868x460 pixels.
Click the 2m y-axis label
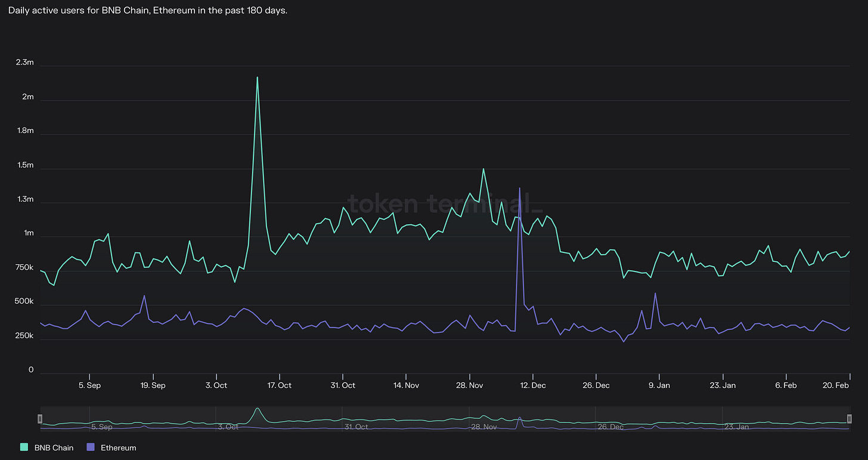click(x=27, y=97)
